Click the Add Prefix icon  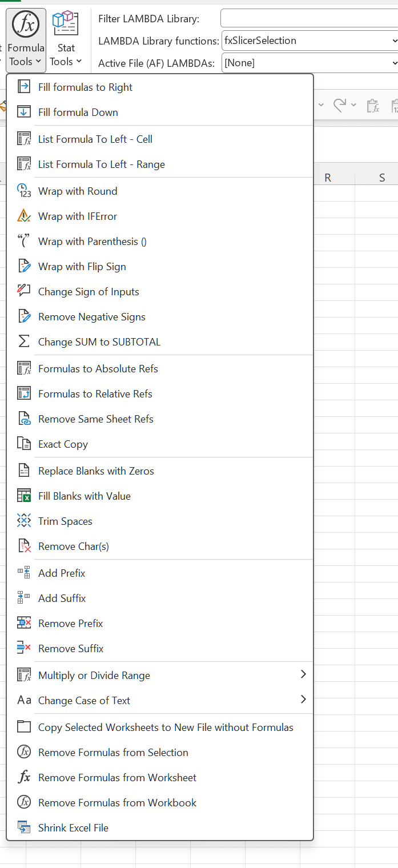click(x=24, y=573)
